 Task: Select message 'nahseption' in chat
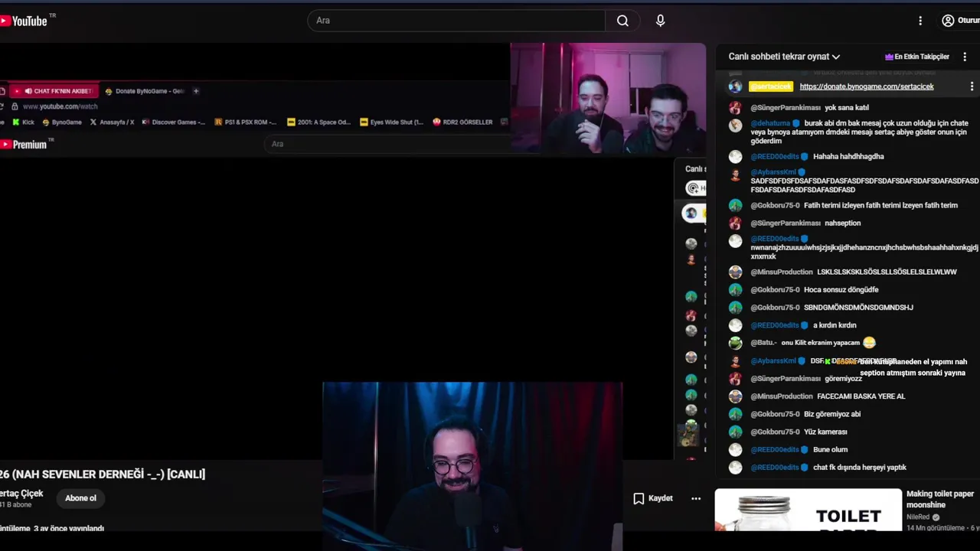coord(842,223)
